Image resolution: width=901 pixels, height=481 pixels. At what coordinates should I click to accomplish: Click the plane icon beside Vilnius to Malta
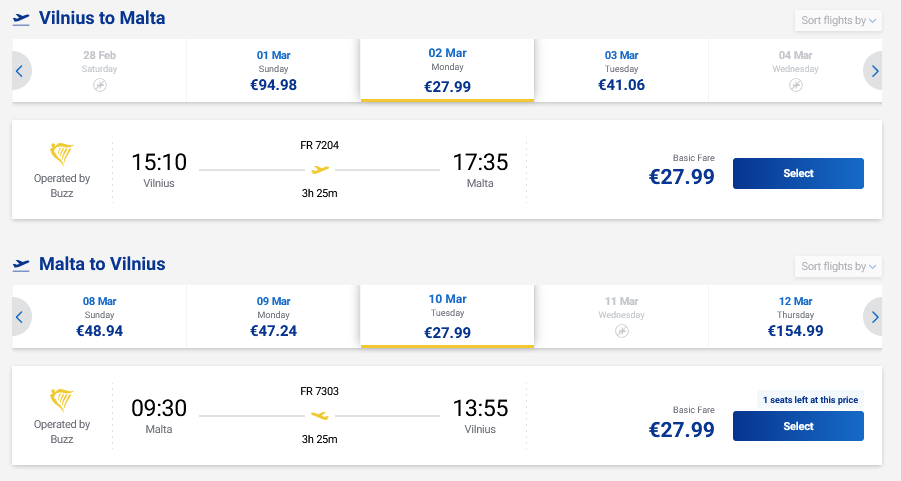tap(21, 19)
